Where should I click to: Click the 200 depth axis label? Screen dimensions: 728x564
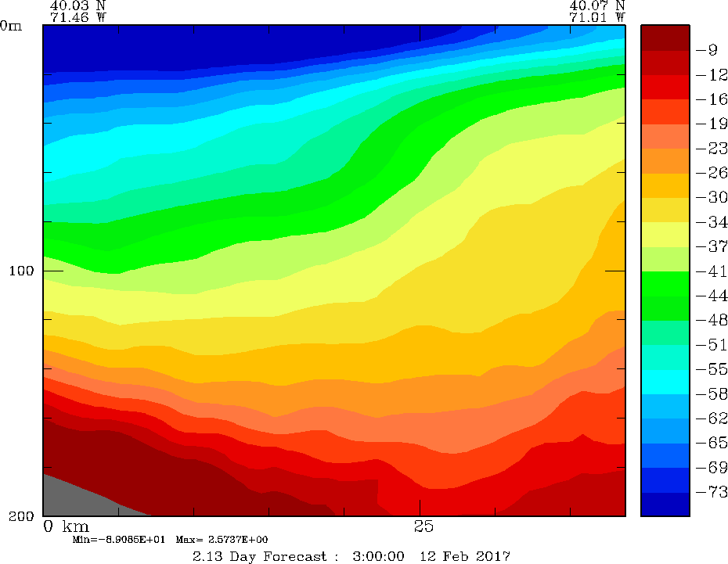pyautogui.click(x=20, y=516)
